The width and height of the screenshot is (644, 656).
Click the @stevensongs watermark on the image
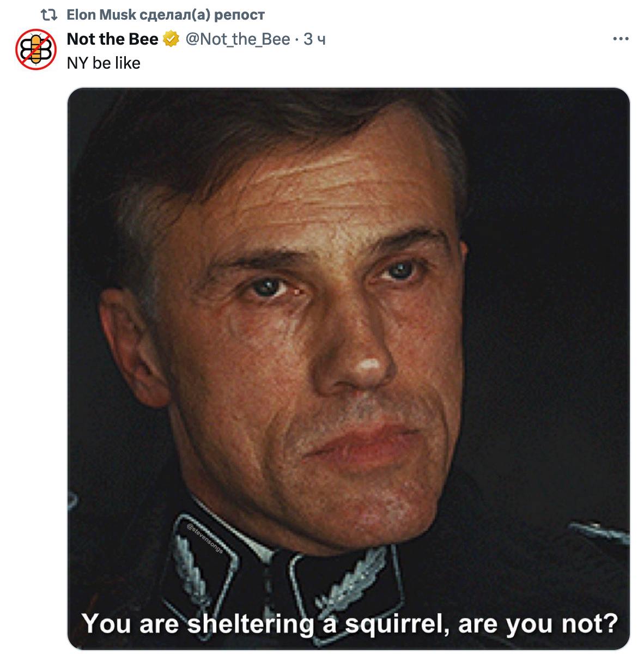point(205,539)
